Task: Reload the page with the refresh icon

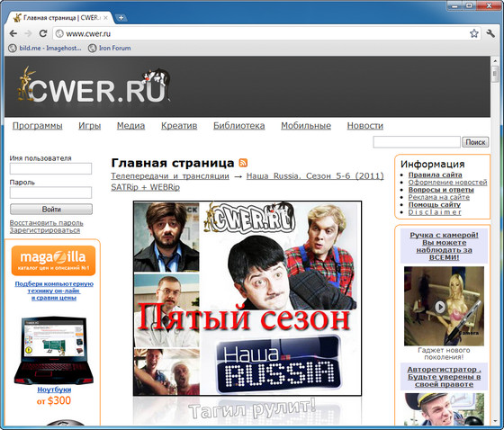Action: (x=43, y=33)
